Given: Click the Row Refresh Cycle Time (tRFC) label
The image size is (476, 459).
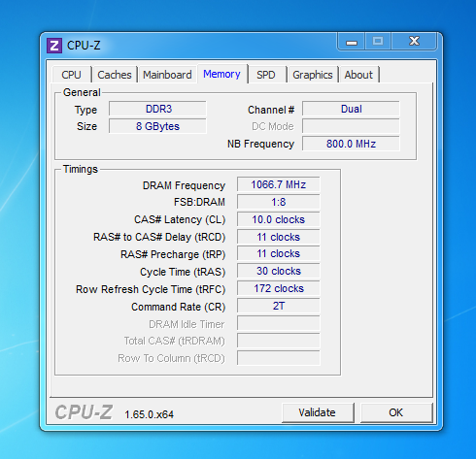Looking at the screenshot, I should [x=151, y=289].
